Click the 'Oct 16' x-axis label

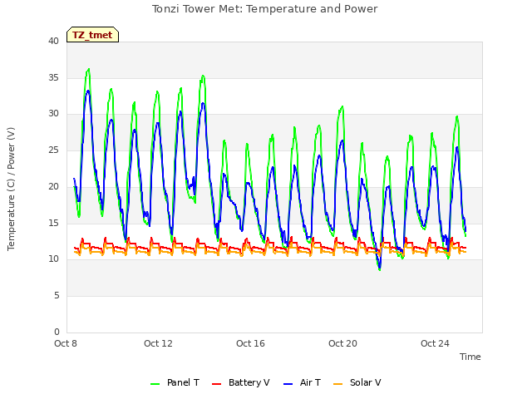tap(250, 343)
